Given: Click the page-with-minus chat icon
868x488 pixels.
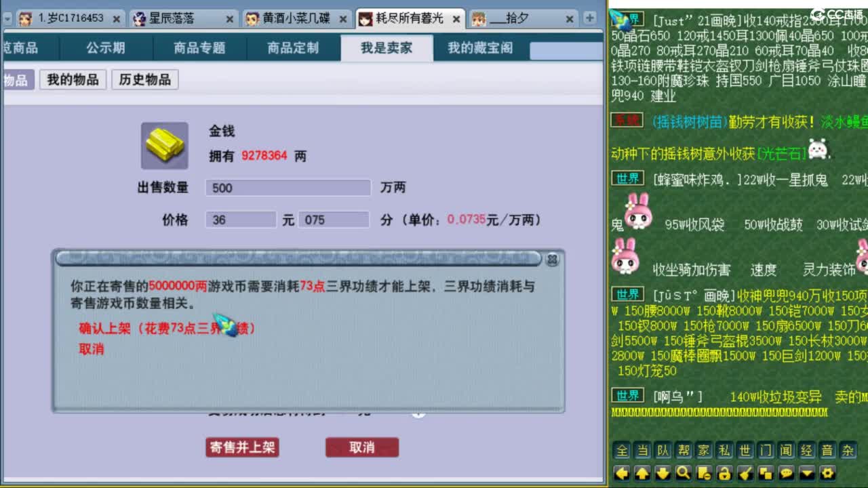Looking at the screenshot, I should [x=704, y=473].
